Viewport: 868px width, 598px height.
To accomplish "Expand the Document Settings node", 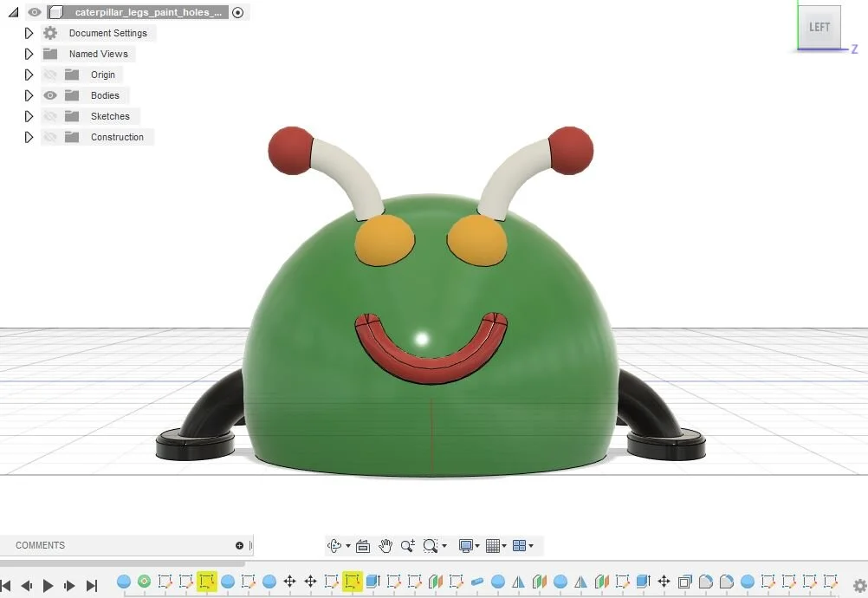I will pyautogui.click(x=29, y=33).
